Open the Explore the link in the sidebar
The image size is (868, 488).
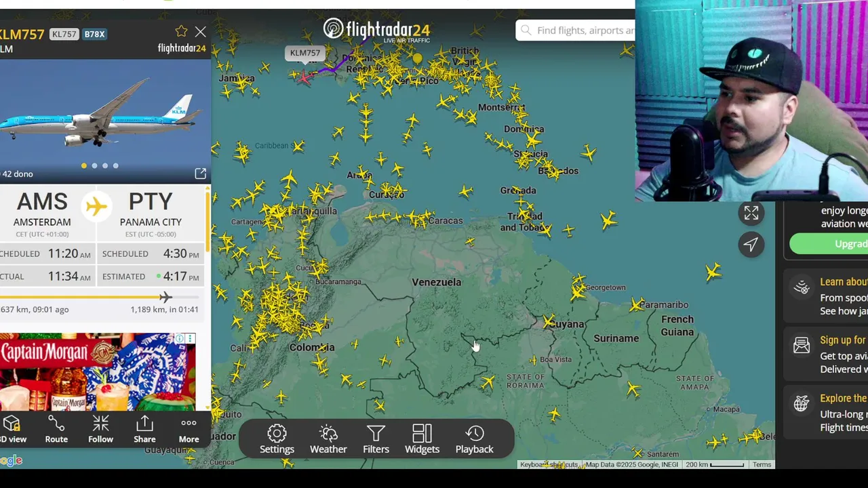[844, 399]
